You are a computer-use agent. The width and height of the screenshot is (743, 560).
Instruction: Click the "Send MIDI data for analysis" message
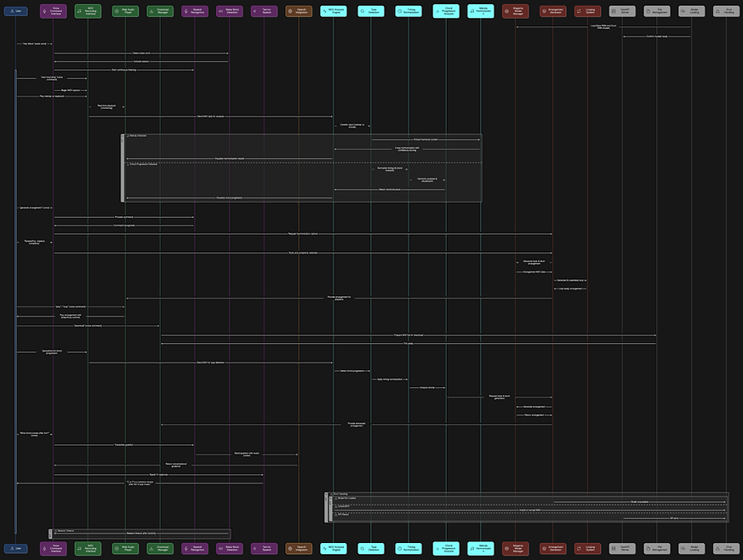pos(210,116)
